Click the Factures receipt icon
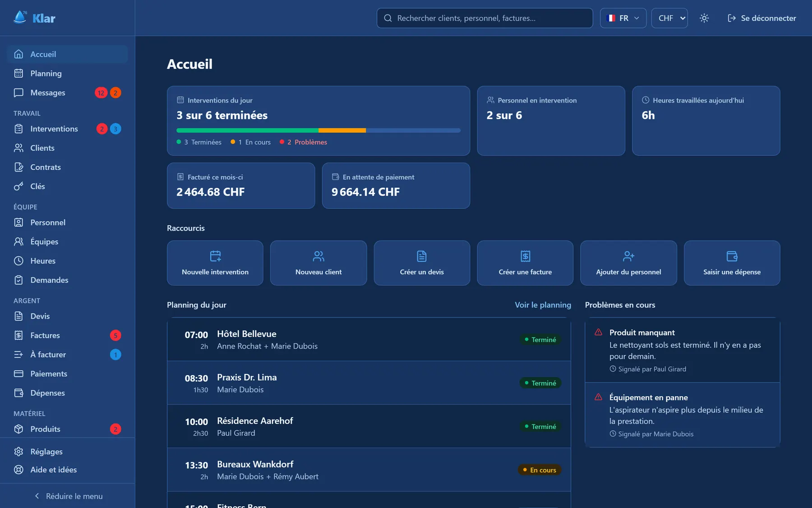 (18, 335)
